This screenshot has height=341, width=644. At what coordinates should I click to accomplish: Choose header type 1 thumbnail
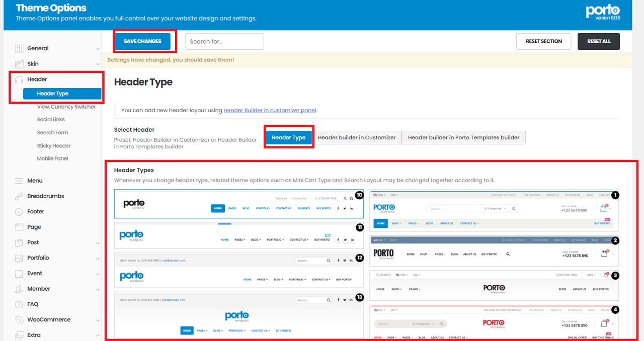pos(494,210)
